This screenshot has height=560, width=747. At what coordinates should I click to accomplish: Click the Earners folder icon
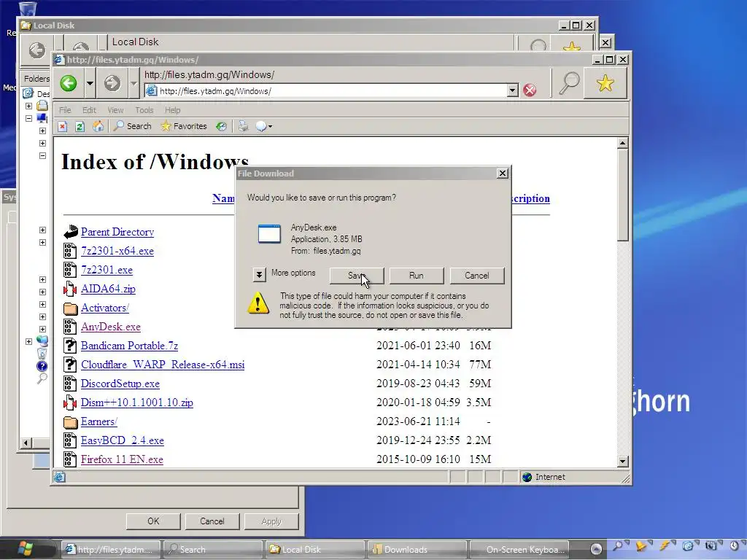point(71,422)
